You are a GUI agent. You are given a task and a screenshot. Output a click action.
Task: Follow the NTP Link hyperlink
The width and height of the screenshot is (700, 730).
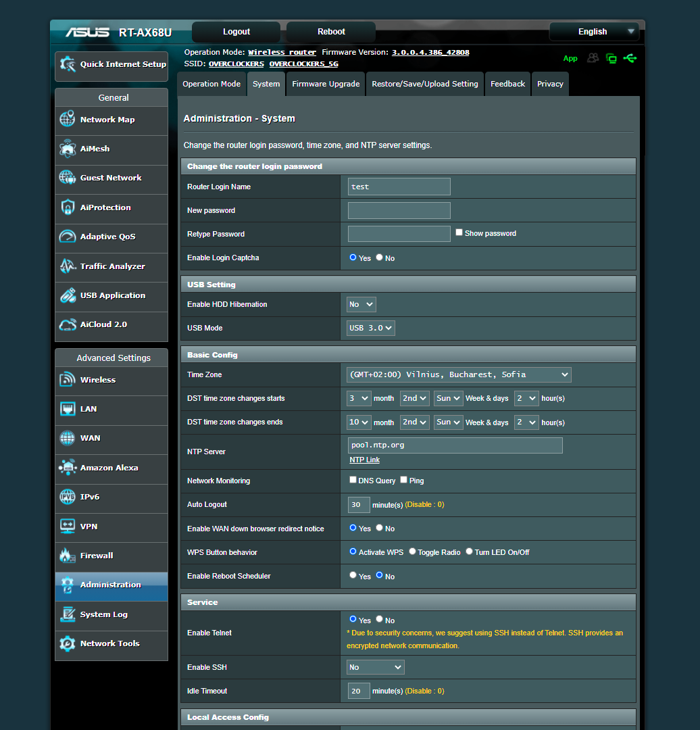click(x=364, y=460)
